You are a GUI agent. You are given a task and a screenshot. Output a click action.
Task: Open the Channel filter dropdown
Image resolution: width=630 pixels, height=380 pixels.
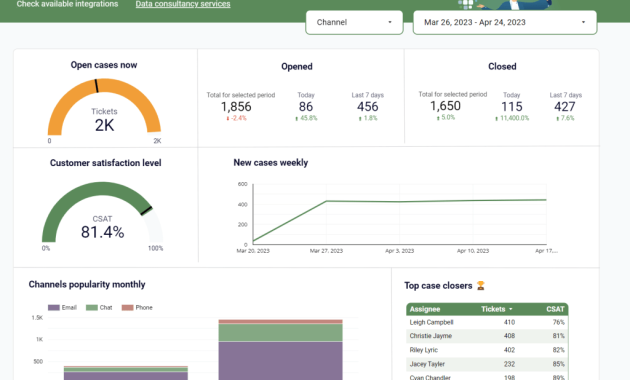(x=354, y=22)
